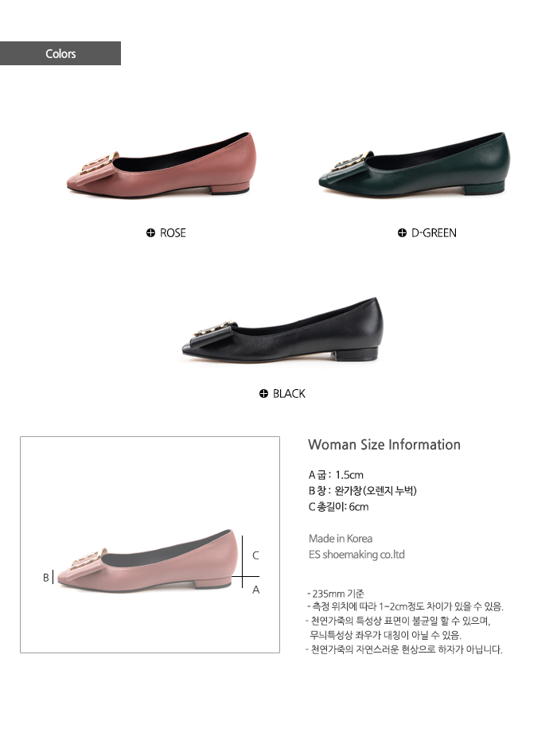
Task: Click the A heel 1.5cm measurement line
Action: point(336,475)
